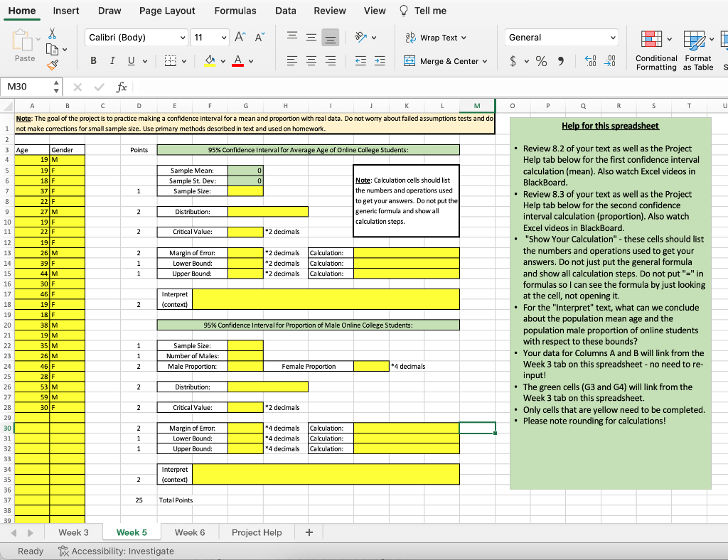The image size is (728, 560).
Task: Open the General number format dropdown
Action: (613, 37)
